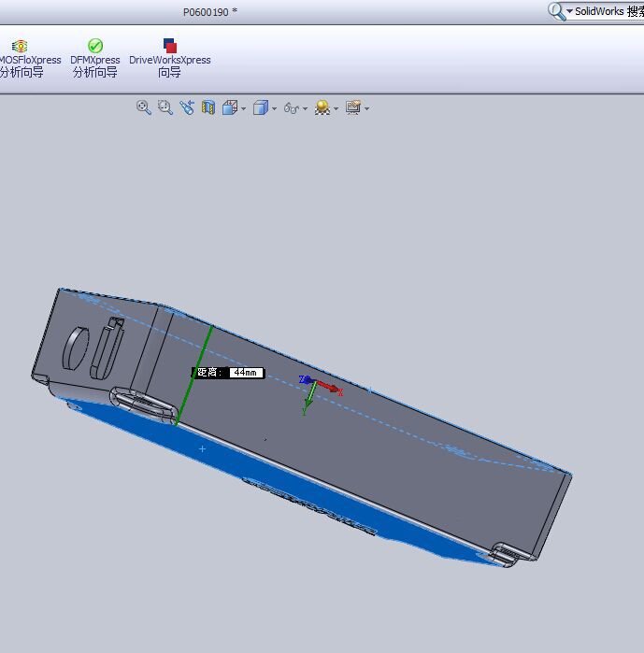The image size is (644, 653).
Task: Expand the View Orientation dropdown arrow
Action: 244,108
